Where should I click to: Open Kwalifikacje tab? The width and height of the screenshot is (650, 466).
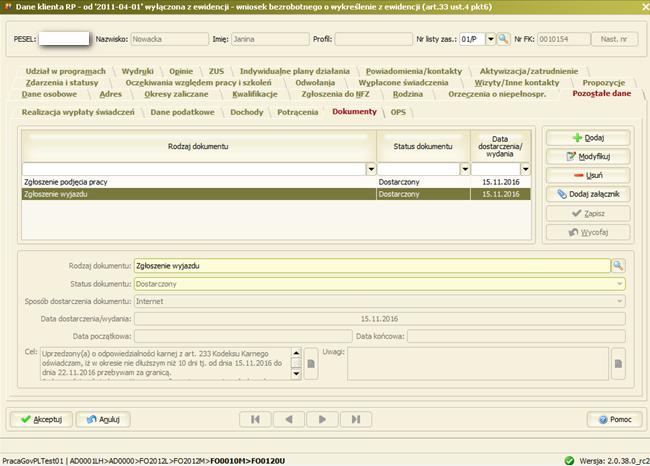tap(255, 94)
